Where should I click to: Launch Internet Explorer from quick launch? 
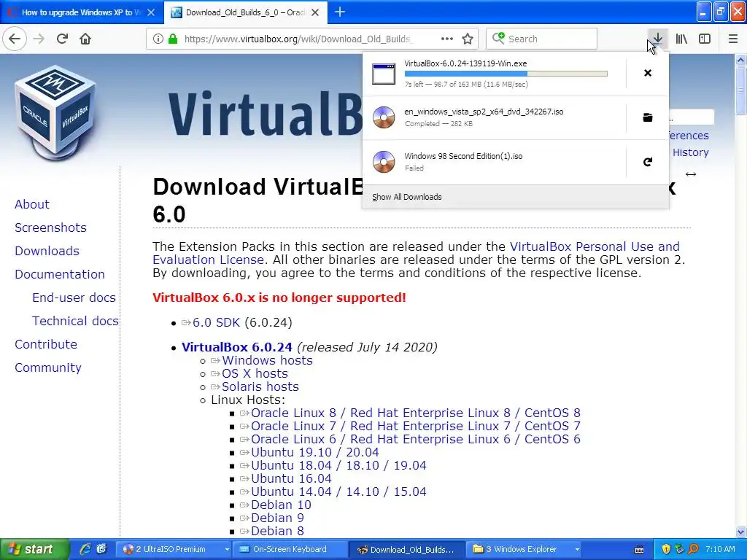coord(85,549)
